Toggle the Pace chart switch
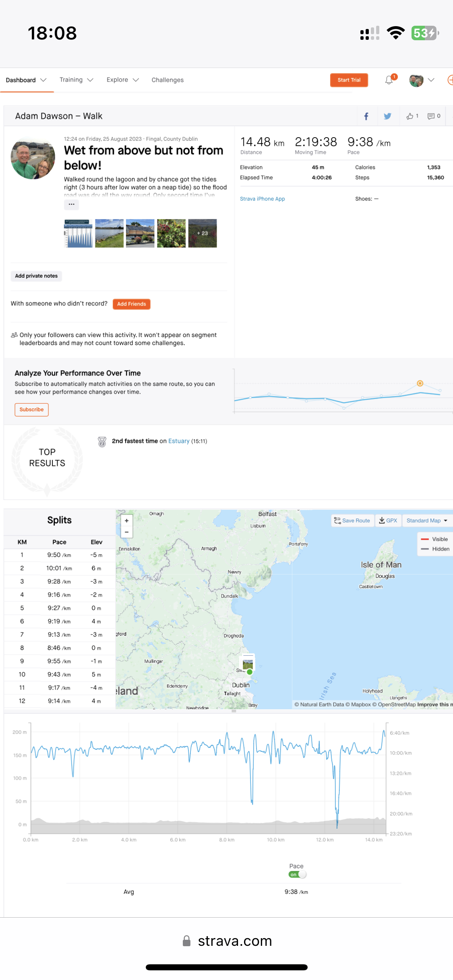The height and width of the screenshot is (980, 453). tap(297, 875)
